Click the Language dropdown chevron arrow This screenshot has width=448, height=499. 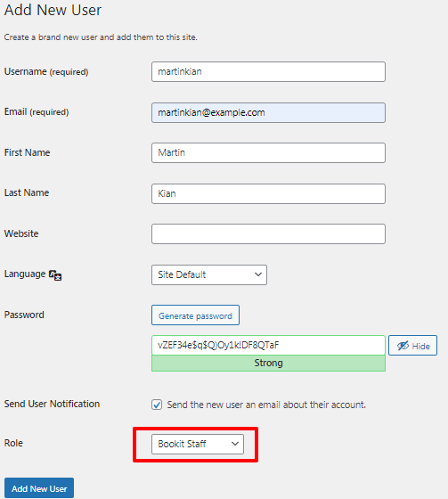point(258,274)
